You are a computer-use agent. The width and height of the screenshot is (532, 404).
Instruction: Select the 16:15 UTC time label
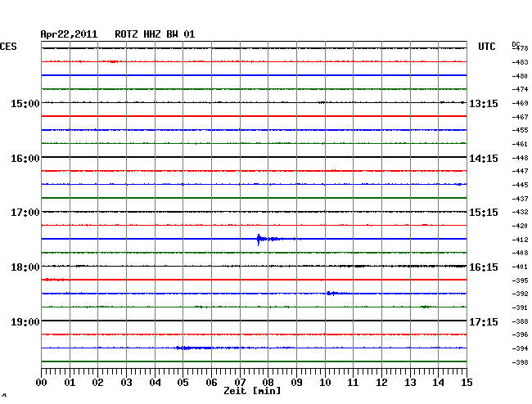coord(484,267)
